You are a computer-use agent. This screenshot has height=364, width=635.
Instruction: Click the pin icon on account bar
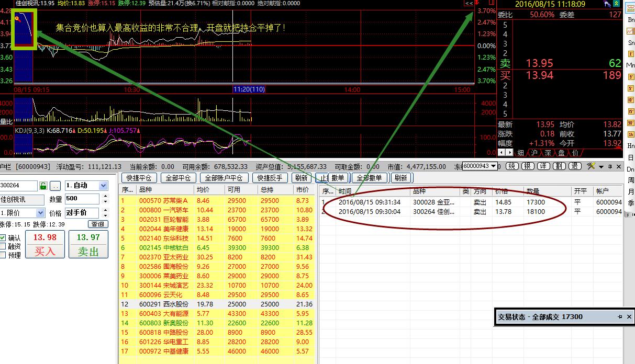[x=609, y=166]
